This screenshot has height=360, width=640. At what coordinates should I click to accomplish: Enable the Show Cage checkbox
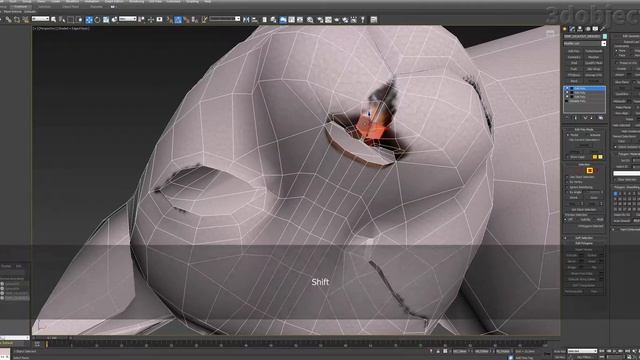567,157
